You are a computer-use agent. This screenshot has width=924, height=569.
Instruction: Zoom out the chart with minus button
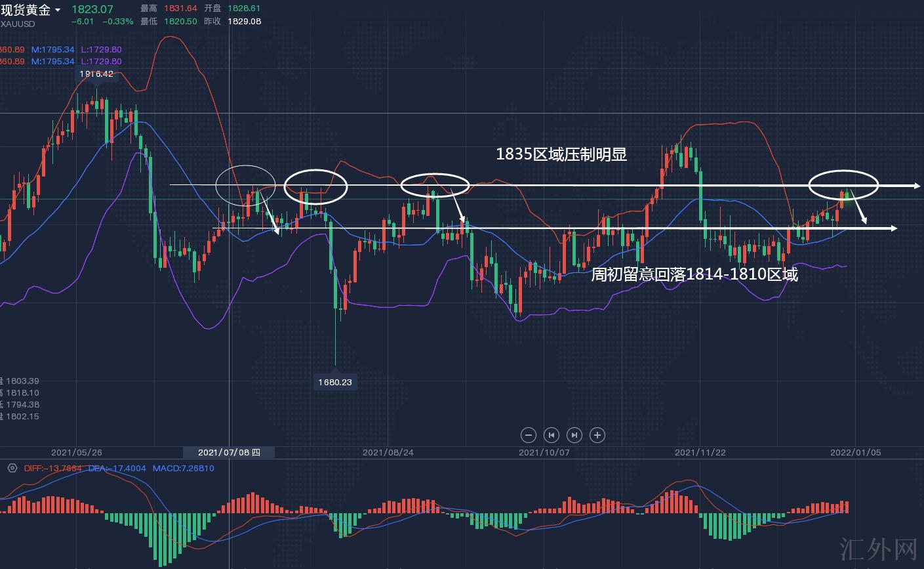point(529,434)
